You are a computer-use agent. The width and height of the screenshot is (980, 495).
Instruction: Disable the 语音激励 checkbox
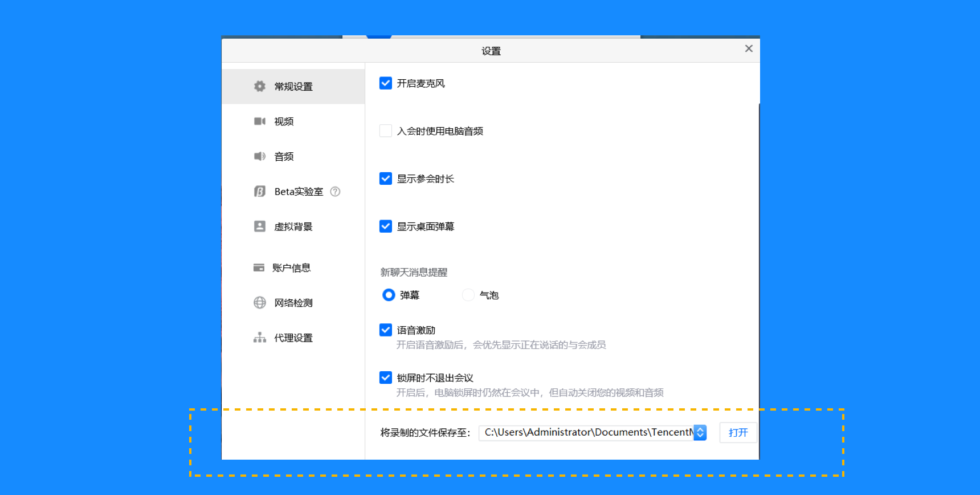click(x=386, y=330)
